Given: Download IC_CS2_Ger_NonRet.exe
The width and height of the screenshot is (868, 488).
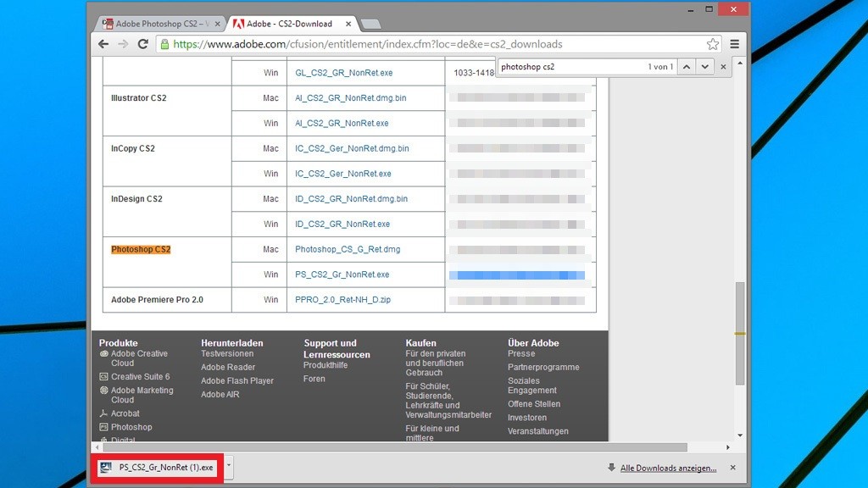Looking at the screenshot, I should click(343, 174).
